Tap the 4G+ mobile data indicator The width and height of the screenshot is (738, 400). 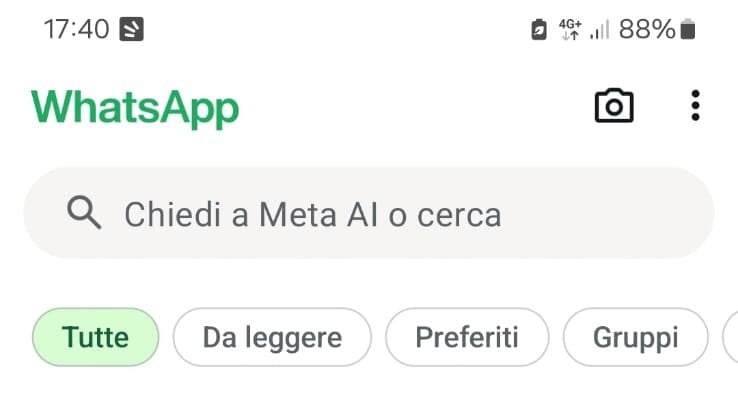tap(570, 23)
